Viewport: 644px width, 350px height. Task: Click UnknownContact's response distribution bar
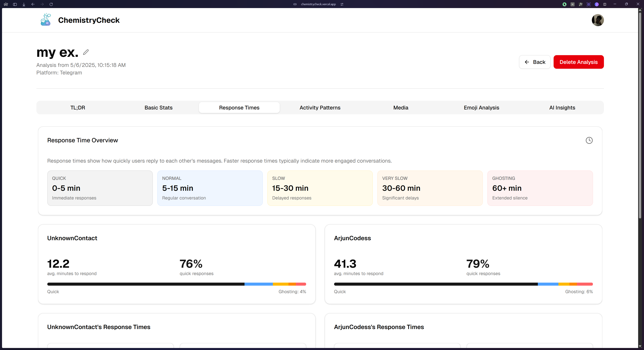pos(176,284)
